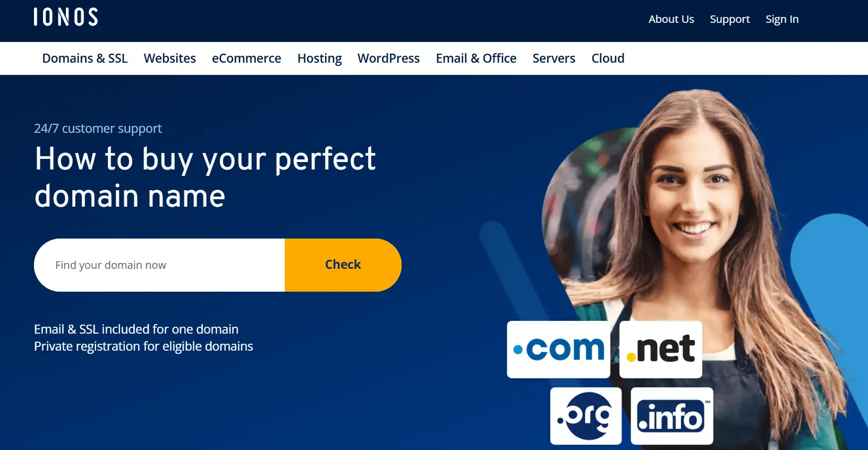Image resolution: width=868 pixels, height=450 pixels.
Task: Click the .org domain badge
Action: [586, 416]
